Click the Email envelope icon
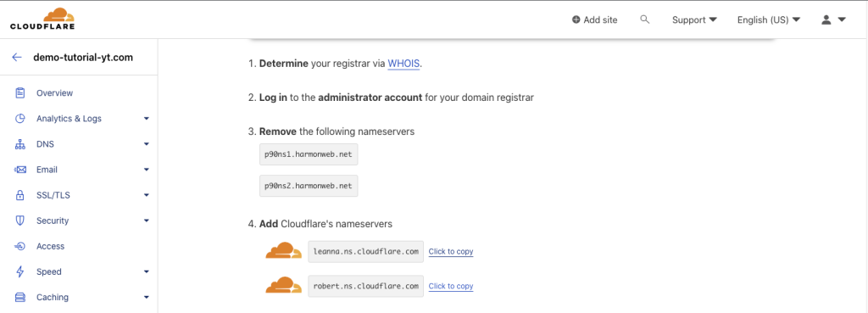The image size is (868, 313). (20, 170)
